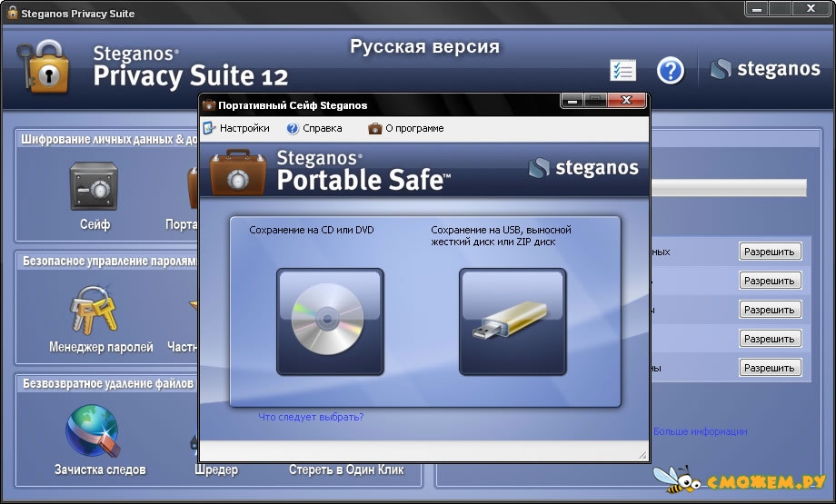The image size is (836, 504).
Task: Open Шредер tool label
Action: 216,469
